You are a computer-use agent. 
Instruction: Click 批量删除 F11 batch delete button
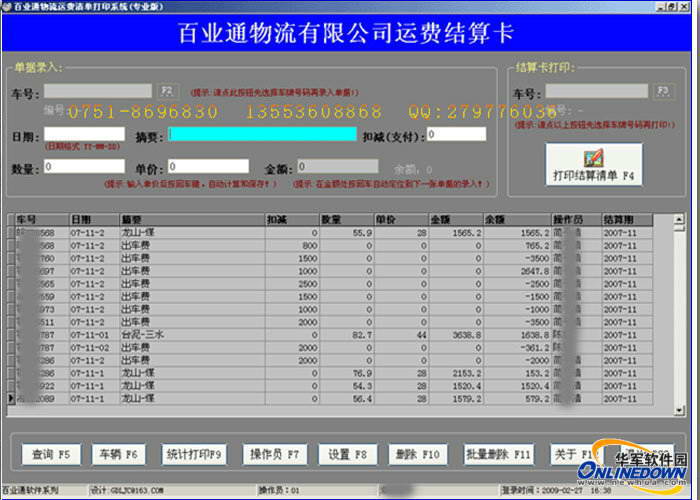[x=498, y=454]
